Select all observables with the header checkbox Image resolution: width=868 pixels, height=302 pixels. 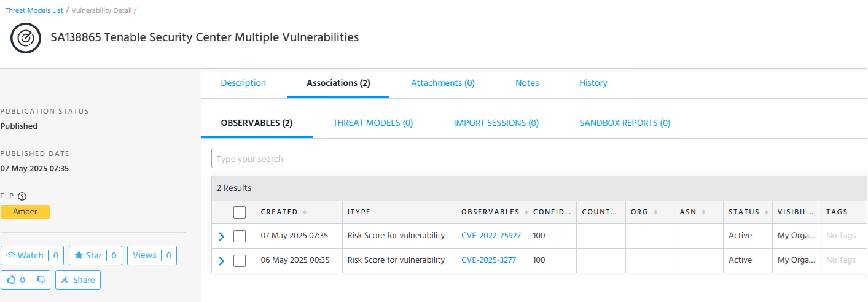(240, 212)
